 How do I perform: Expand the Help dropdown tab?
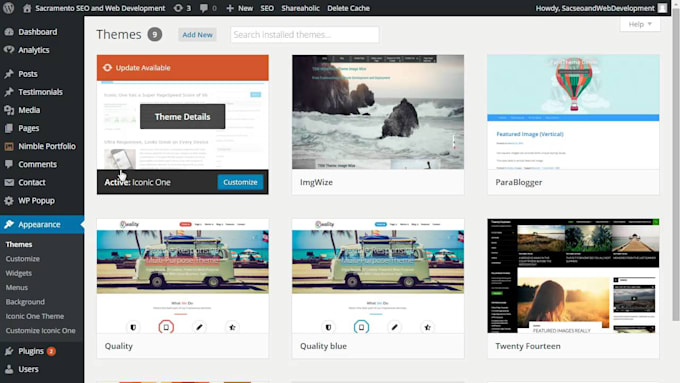(640, 24)
